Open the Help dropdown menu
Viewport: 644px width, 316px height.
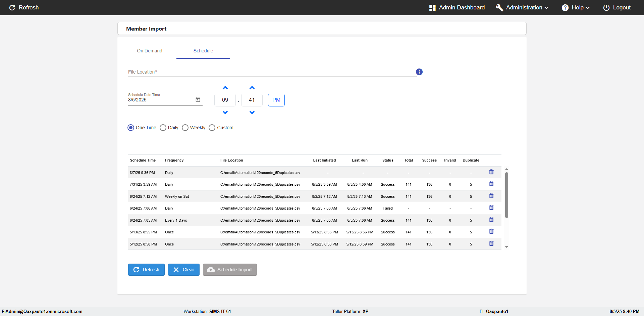(576, 7)
